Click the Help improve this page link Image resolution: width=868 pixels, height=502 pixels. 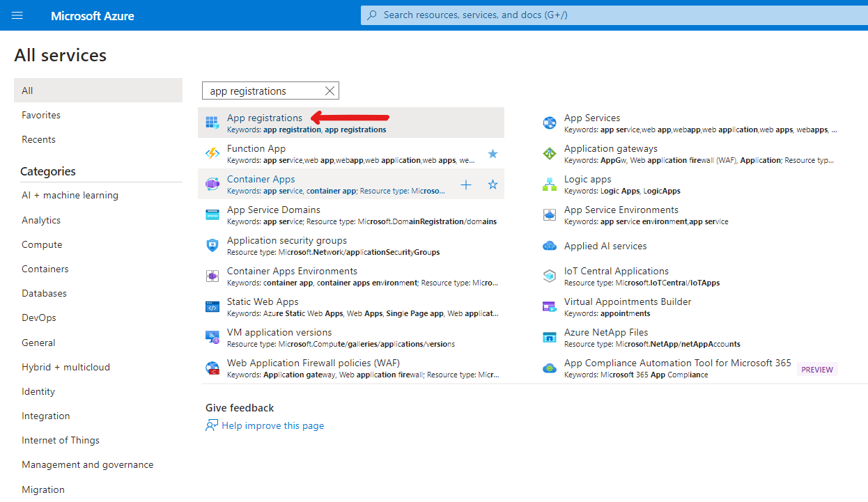tap(273, 425)
